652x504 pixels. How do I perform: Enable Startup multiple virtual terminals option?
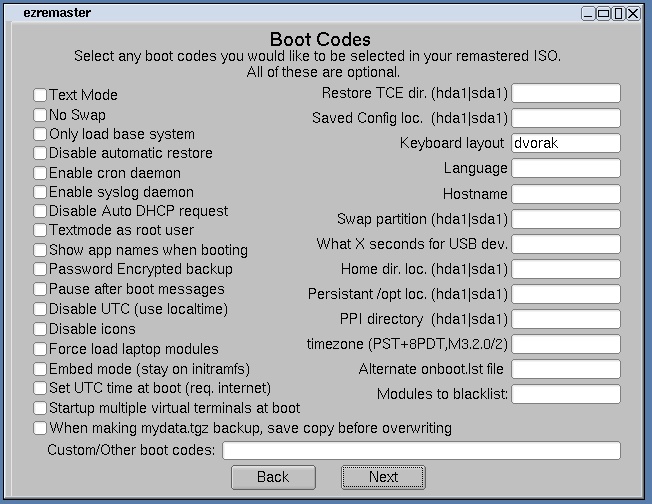40,408
